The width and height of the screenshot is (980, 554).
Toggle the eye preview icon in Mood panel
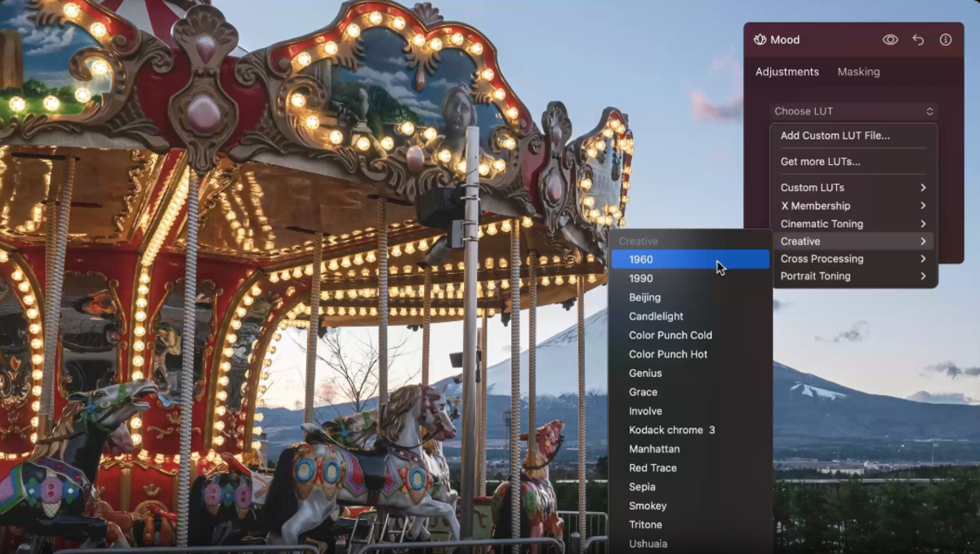(890, 39)
